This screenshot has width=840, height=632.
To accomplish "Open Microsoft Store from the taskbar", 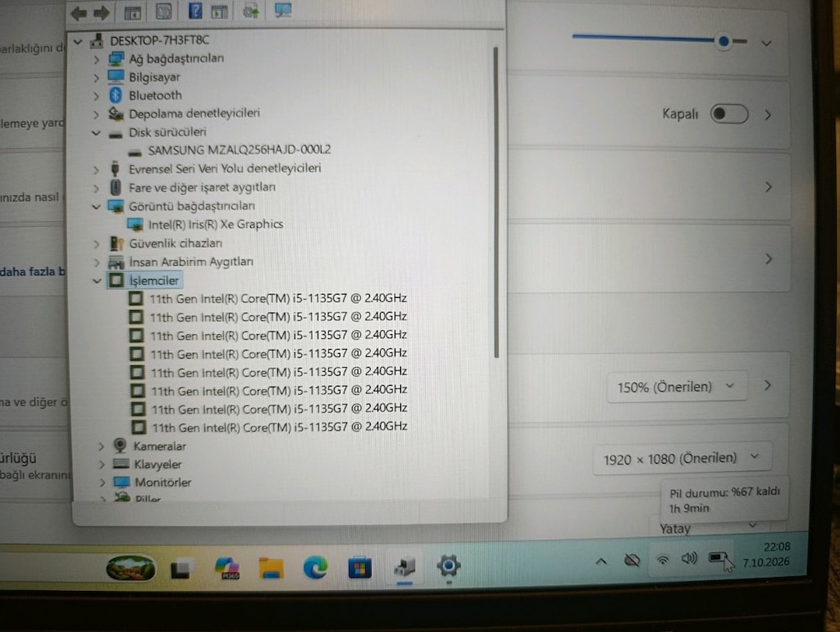I will coord(359,567).
